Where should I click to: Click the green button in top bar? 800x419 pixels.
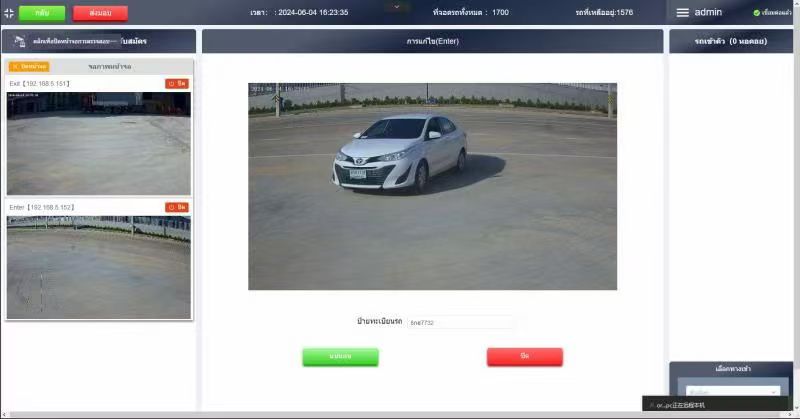(x=42, y=13)
